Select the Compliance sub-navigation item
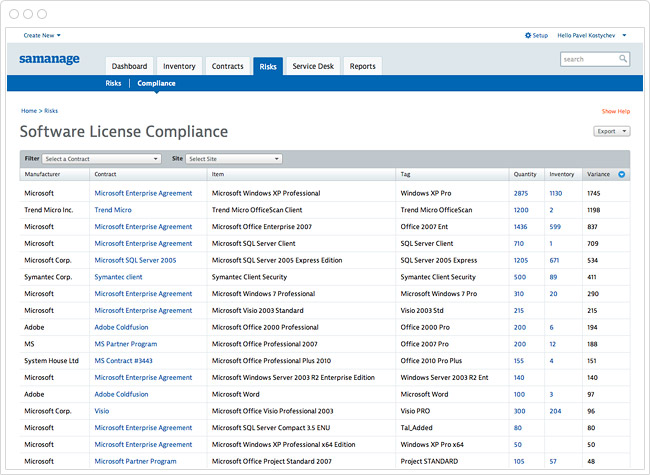Viewport: 650px width, 475px height. point(156,83)
